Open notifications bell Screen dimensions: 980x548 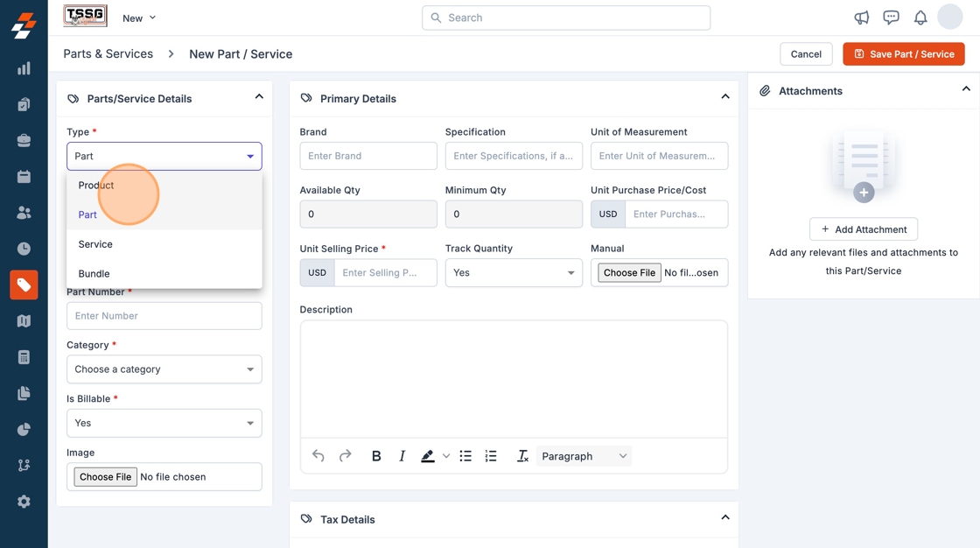pos(920,18)
